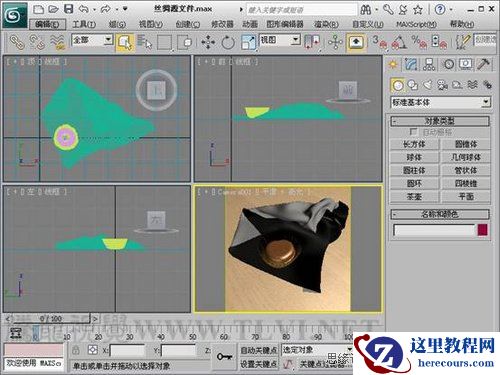
Task: Toggle the Angle Snap button
Action: pyautogui.click(x=399, y=42)
